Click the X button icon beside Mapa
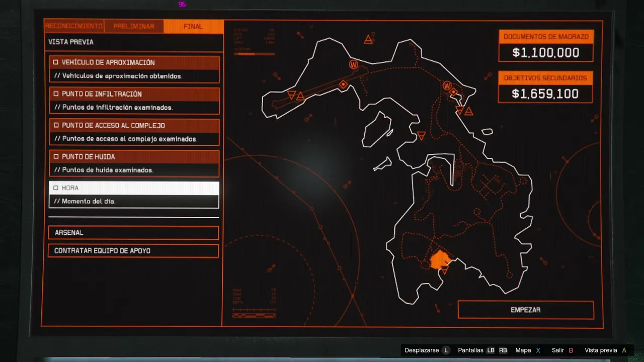The height and width of the screenshot is (362, 644). (x=538, y=350)
